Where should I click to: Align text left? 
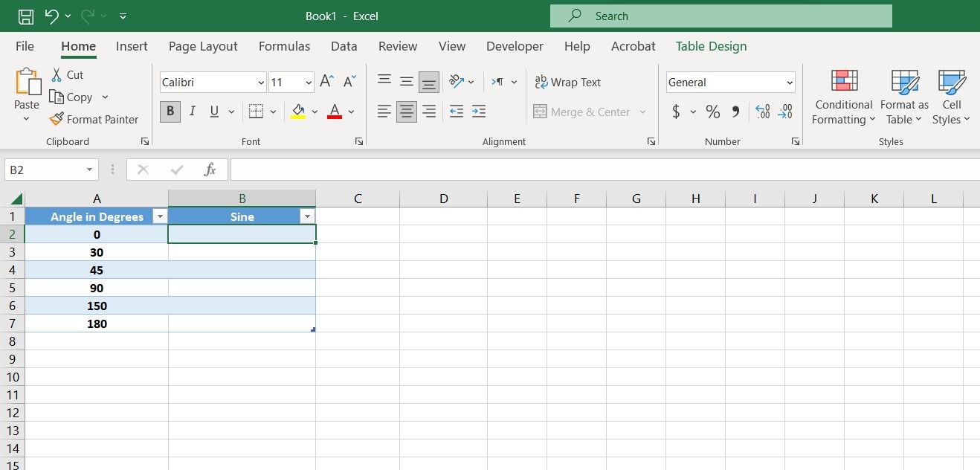point(384,112)
